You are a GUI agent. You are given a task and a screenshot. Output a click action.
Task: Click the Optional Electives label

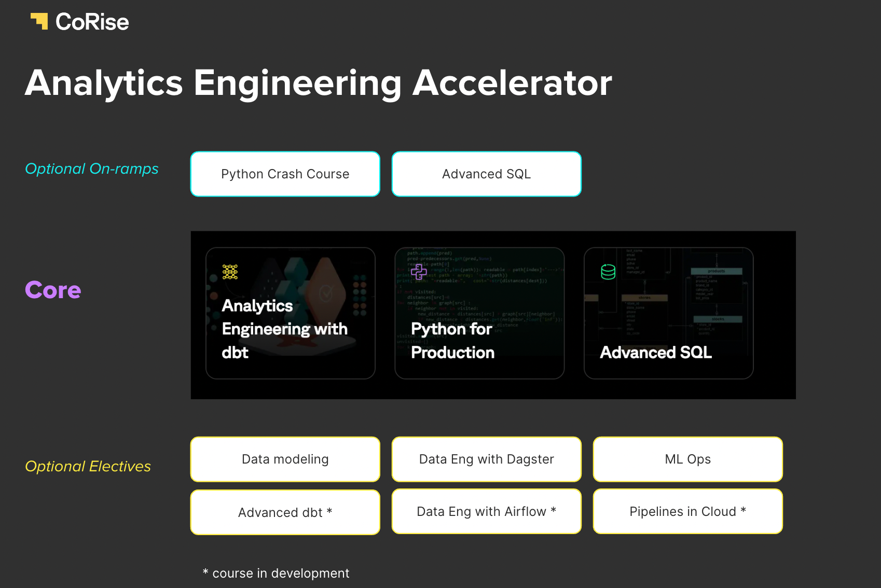point(88,467)
